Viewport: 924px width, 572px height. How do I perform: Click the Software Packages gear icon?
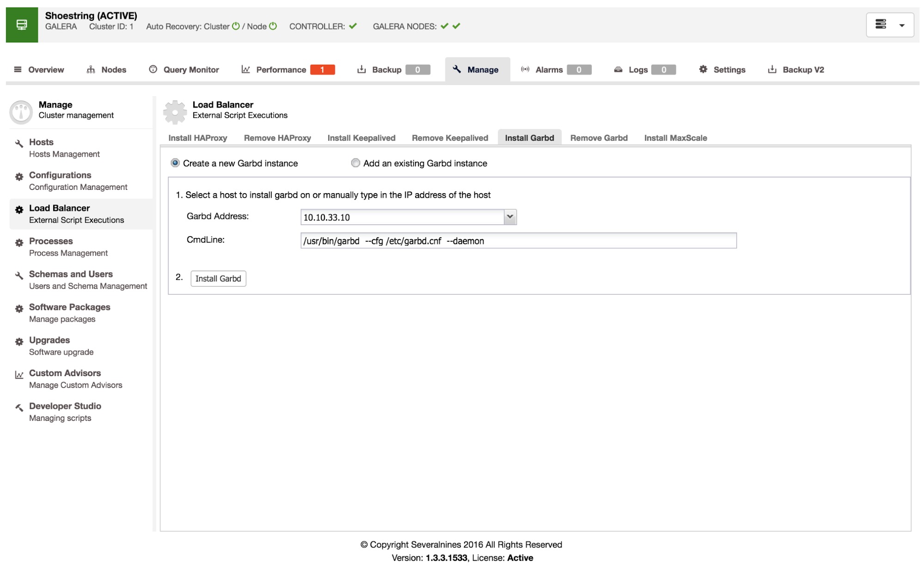tap(19, 309)
